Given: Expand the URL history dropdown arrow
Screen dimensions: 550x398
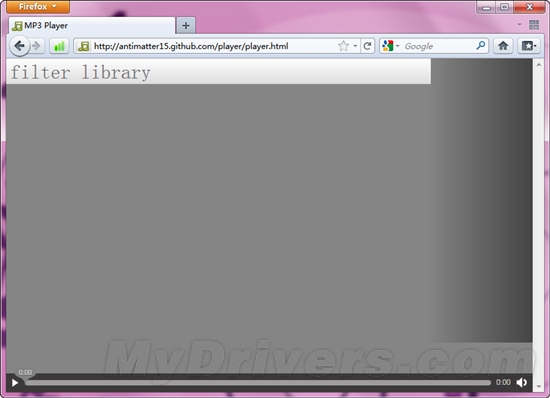Looking at the screenshot, I should [x=355, y=46].
